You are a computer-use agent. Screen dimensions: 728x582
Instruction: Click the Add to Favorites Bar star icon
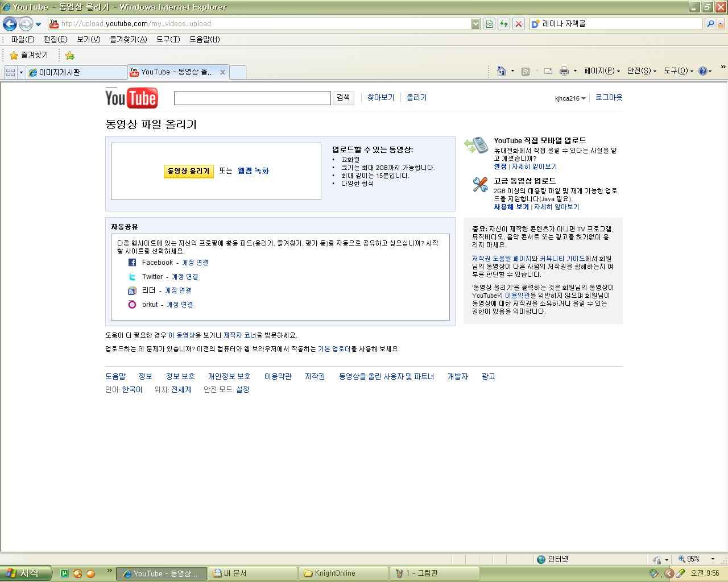coord(69,55)
